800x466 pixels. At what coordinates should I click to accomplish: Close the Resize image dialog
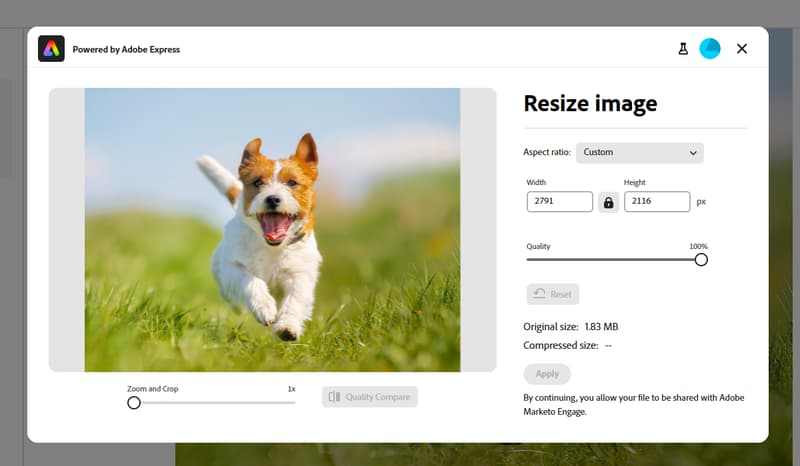pyautogui.click(x=742, y=48)
